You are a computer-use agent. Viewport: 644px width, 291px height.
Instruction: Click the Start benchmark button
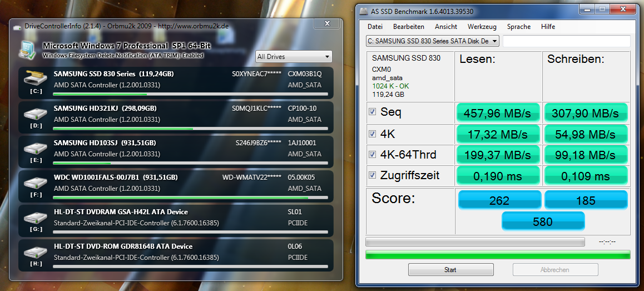tap(450, 270)
